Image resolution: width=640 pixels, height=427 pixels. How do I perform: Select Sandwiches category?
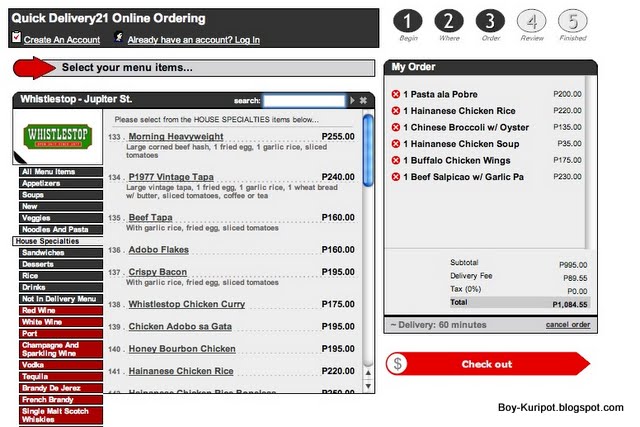click(x=61, y=253)
